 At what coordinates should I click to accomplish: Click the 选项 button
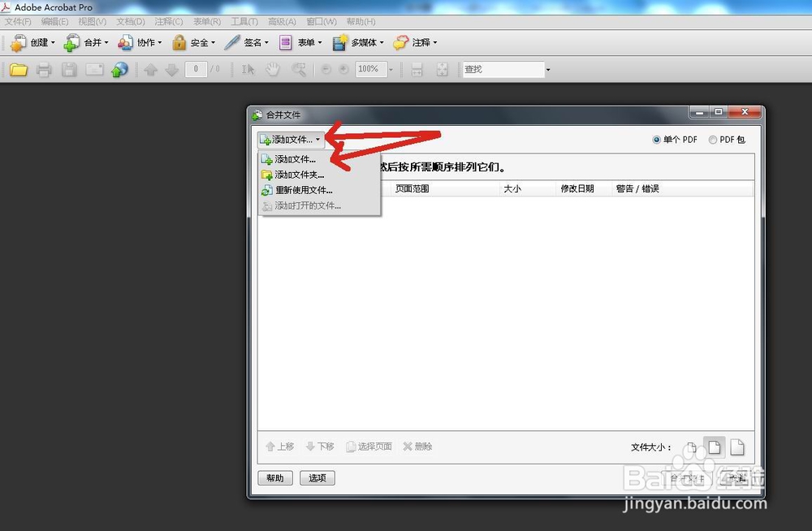(317, 477)
